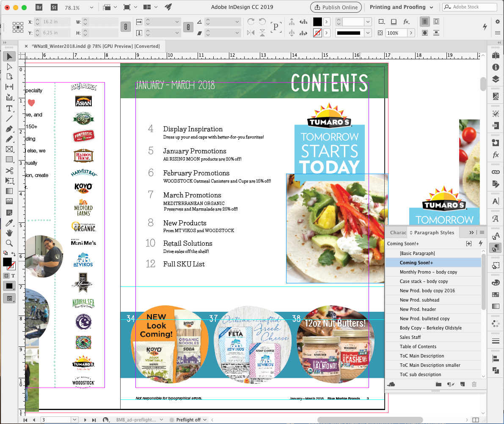Viewport: 504px width, 424px height.
Task: Toggle the preview screen mode button
Action: point(9,299)
